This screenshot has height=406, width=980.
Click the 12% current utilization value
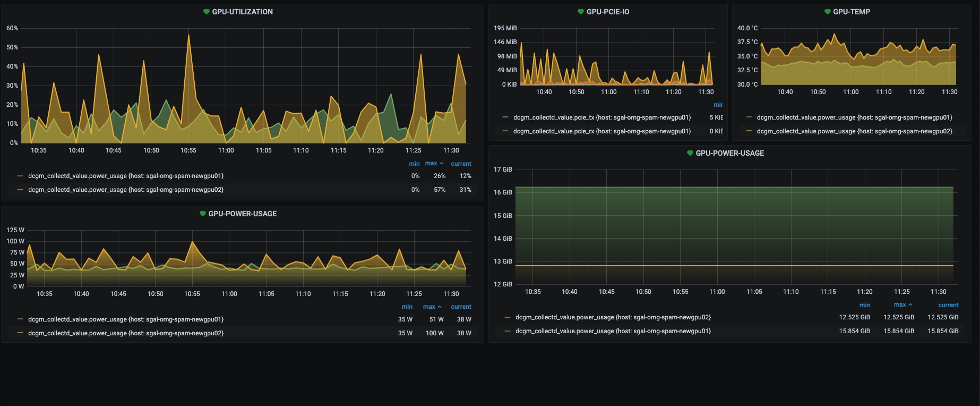tap(465, 176)
